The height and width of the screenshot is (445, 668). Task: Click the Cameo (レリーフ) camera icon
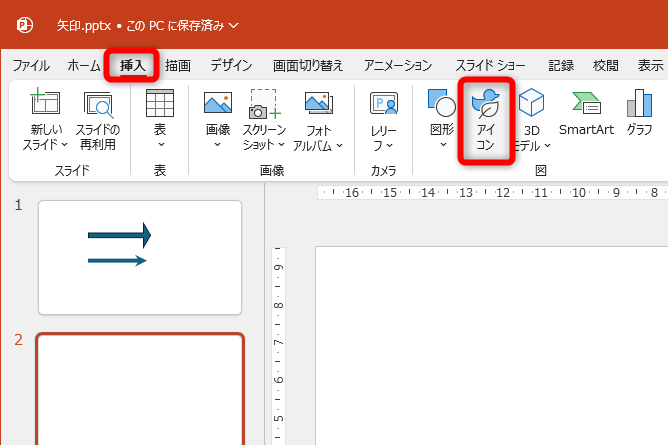pos(384,103)
